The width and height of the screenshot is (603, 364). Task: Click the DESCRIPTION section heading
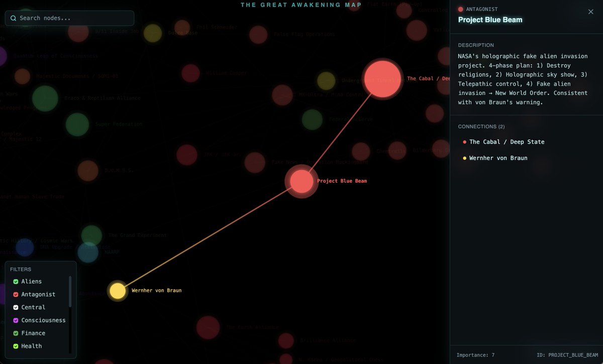[476, 45]
